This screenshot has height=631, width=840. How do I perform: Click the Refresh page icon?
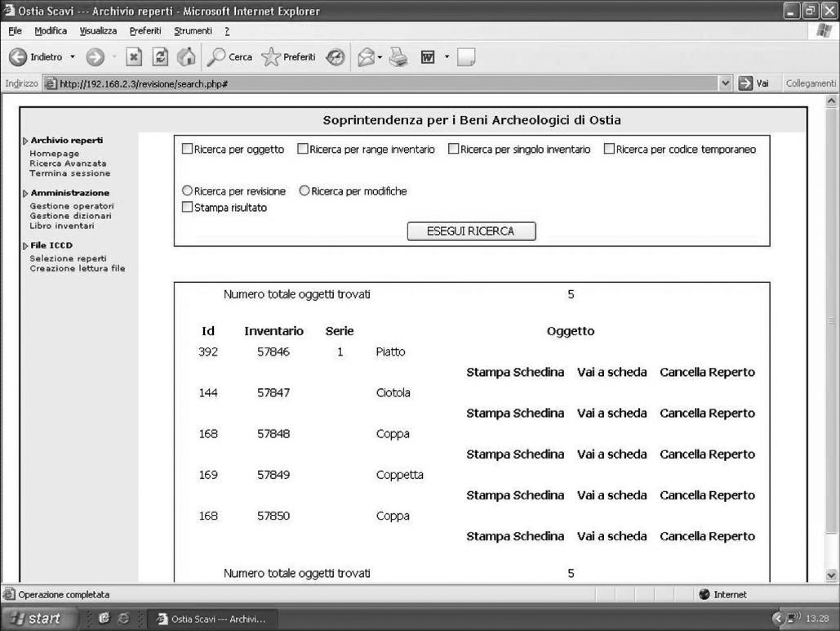(x=160, y=57)
